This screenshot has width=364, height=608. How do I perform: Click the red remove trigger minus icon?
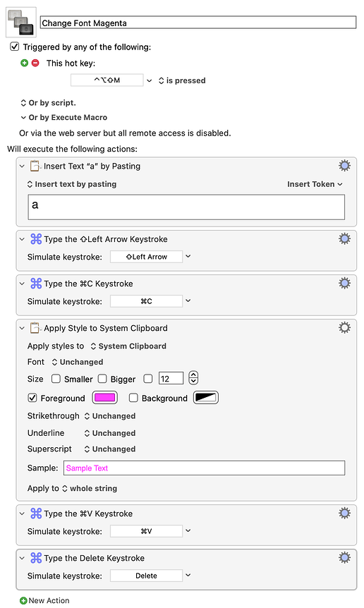(35, 63)
